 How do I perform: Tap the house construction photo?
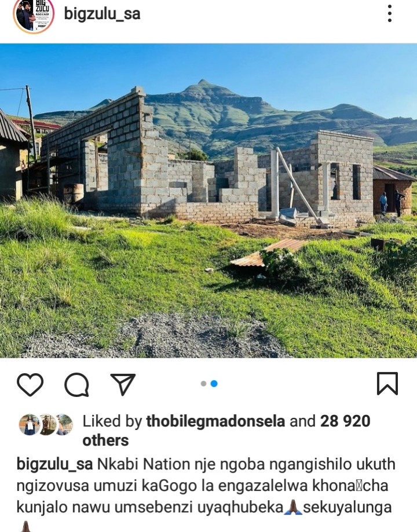coord(209,201)
